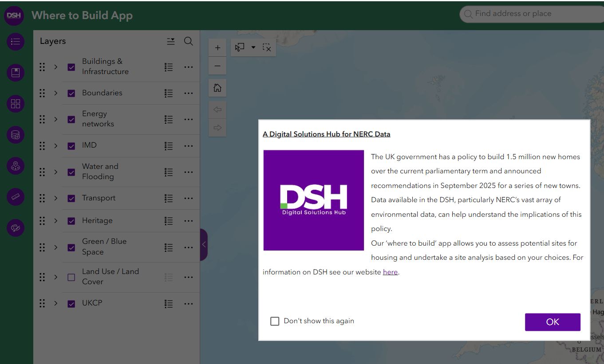Activate the rectangle select tool
The height and width of the screenshot is (364, 604).
coord(240,47)
